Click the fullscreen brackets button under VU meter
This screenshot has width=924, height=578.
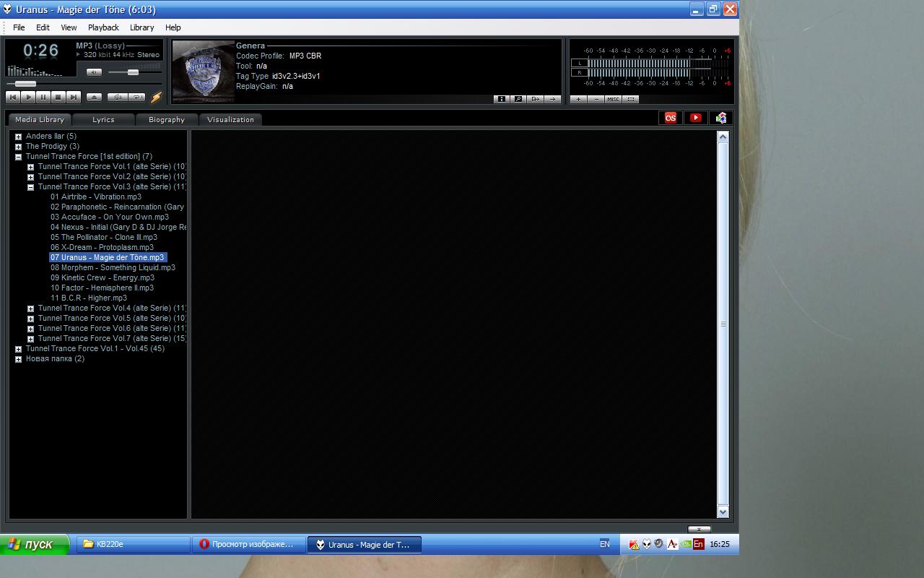630,99
